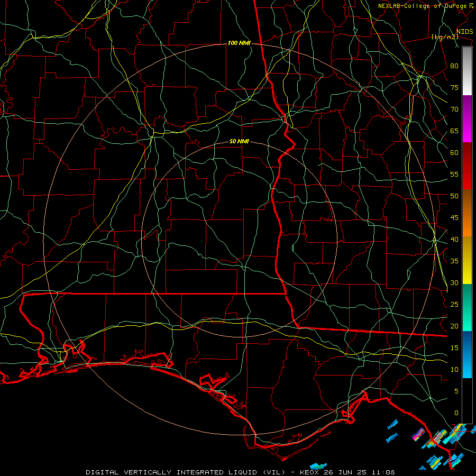Viewport: 476px width, 476px height.
Task: Select the magenta-purple segment of the color bar
Action: tap(467, 118)
